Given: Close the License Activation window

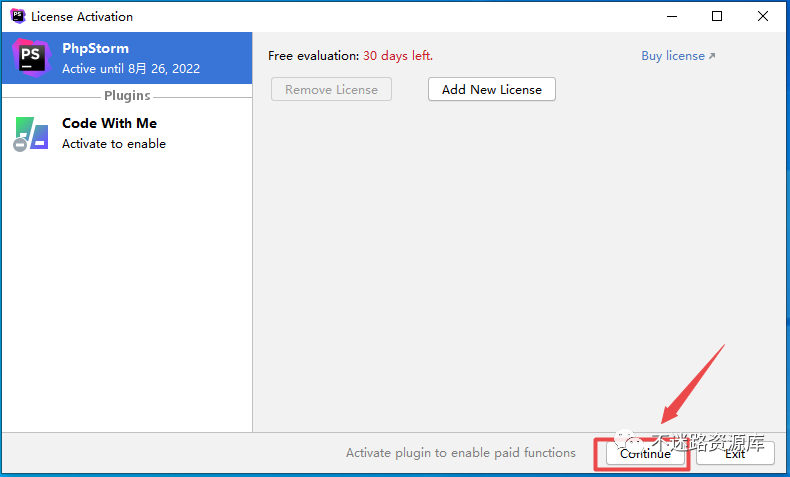Looking at the screenshot, I should (763, 16).
